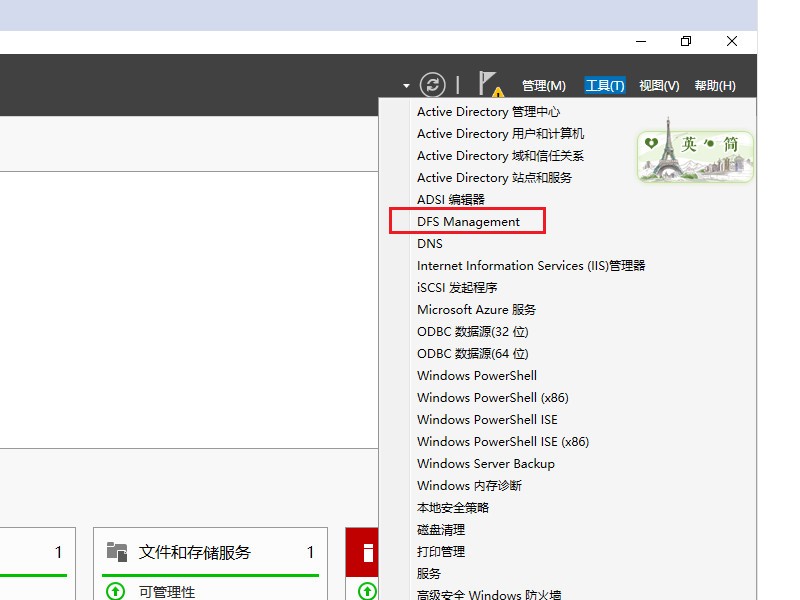Click the File and Storage Services tile icon

115,551
